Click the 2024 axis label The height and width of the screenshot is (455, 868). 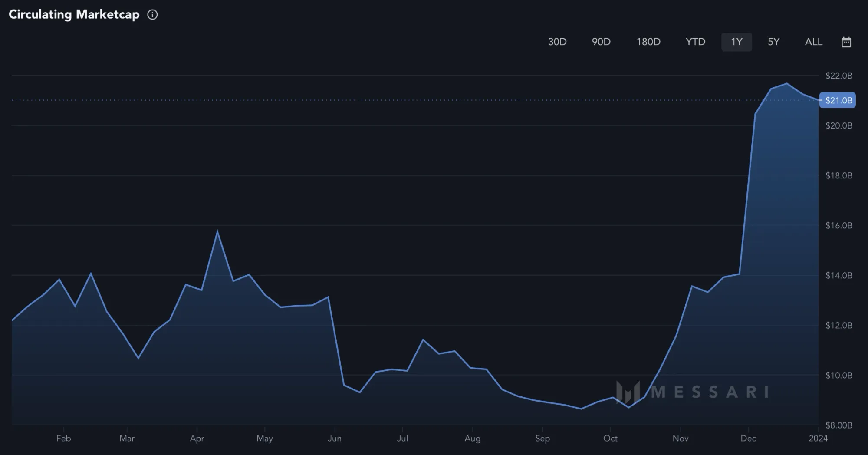tap(818, 439)
